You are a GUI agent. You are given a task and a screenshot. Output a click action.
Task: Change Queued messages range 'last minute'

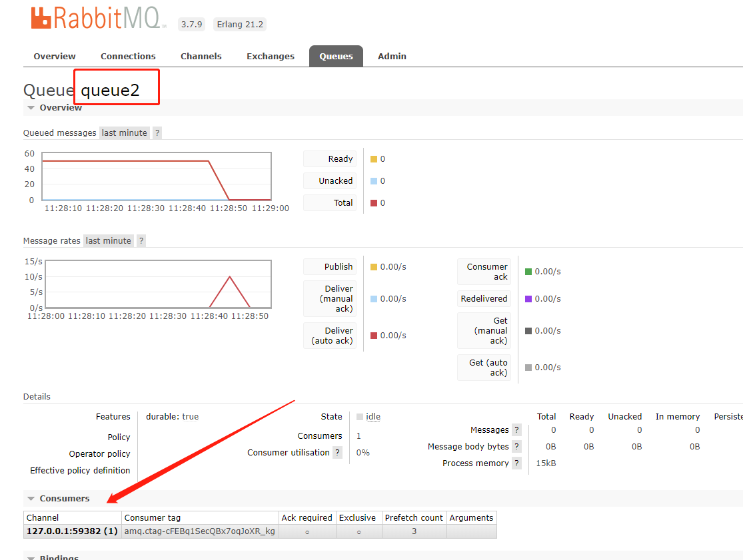pyautogui.click(x=124, y=133)
